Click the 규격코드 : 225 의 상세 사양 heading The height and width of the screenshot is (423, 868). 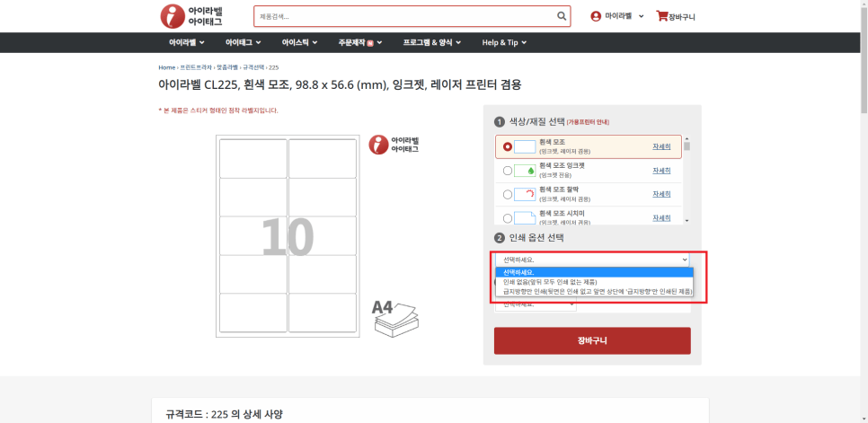225,414
